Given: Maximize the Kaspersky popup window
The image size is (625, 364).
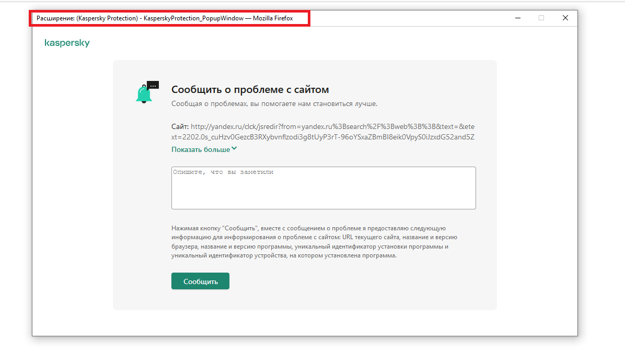Looking at the screenshot, I should 541,18.
